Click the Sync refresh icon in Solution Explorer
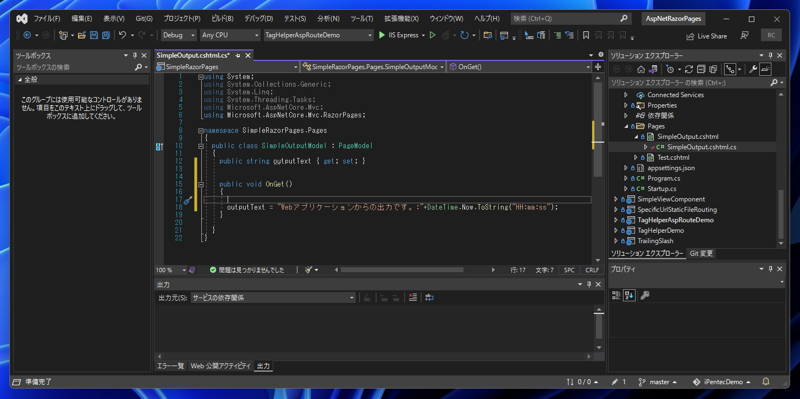This screenshot has width=800, height=399. point(689,69)
